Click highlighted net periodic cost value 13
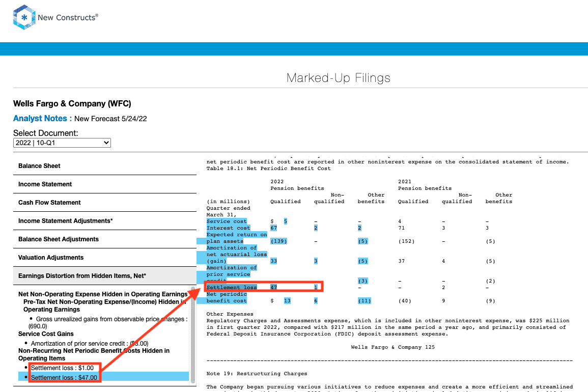The height and width of the screenshot is (392, 588). click(287, 301)
